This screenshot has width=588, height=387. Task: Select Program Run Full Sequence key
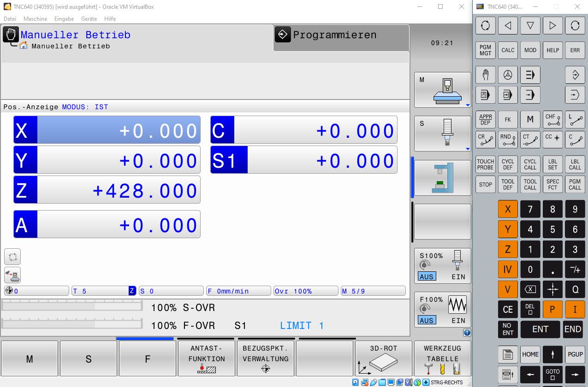point(530,95)
